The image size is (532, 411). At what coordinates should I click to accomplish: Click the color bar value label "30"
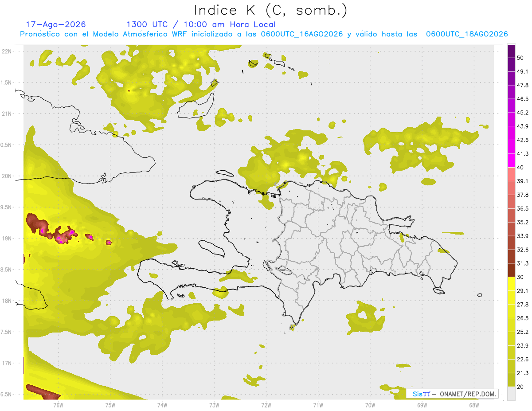click(x=520, y=277)
